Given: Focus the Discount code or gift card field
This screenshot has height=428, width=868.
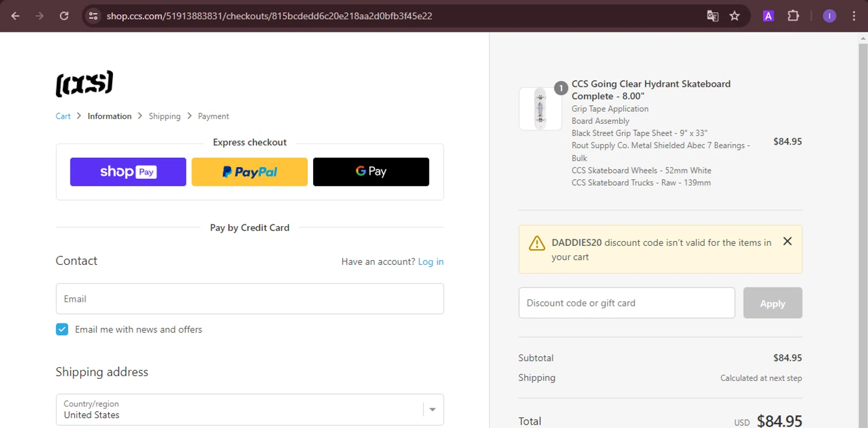Looking at the screenshot, I should coord(627,303).
